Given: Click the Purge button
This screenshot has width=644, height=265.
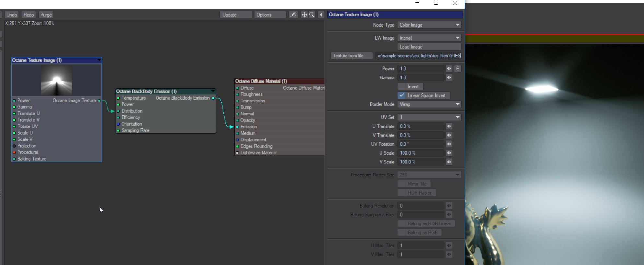Looking at the screenshot, I should click(x=46, y=15).
